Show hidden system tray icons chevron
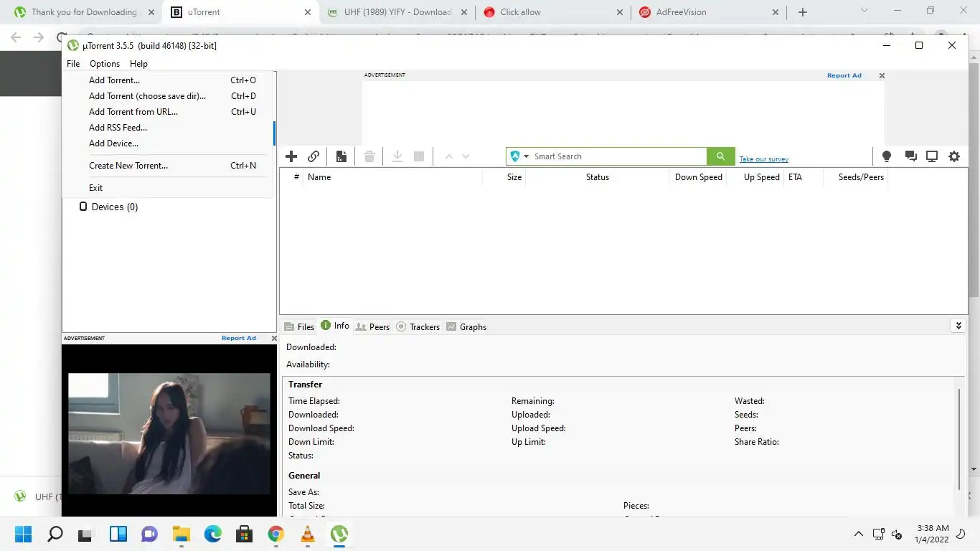The image size is (980, 551). point(859,534)
